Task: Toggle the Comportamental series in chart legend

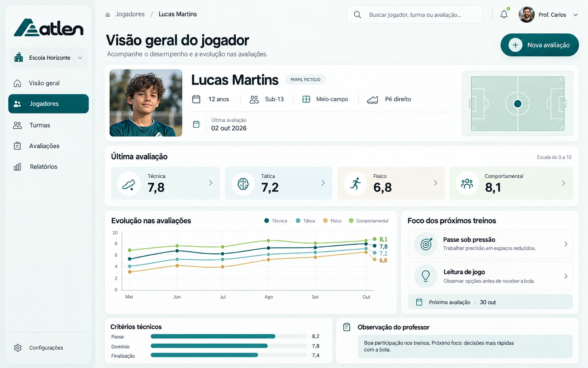Action: click(369, 221)
